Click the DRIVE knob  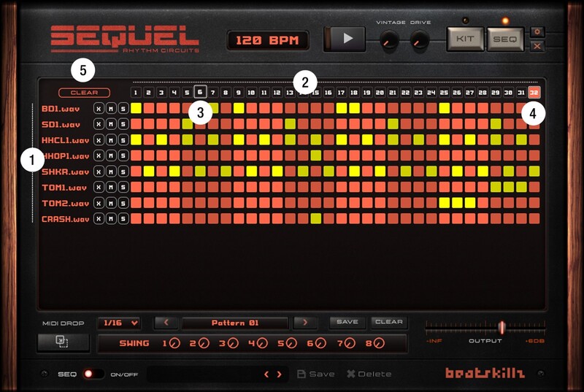(420, 40)
